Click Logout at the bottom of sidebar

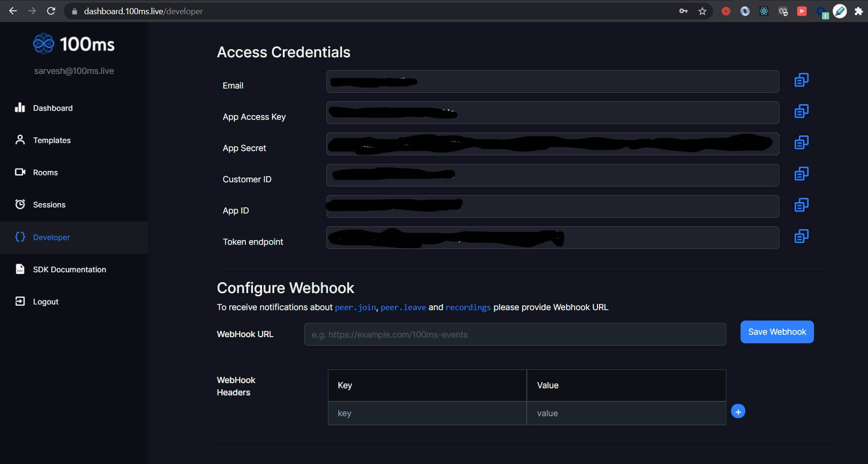tap(45, 302)
